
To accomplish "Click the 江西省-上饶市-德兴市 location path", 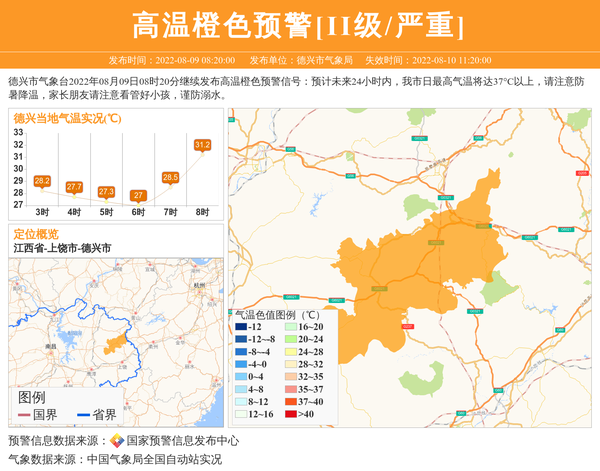I will (x=63, y=248).
